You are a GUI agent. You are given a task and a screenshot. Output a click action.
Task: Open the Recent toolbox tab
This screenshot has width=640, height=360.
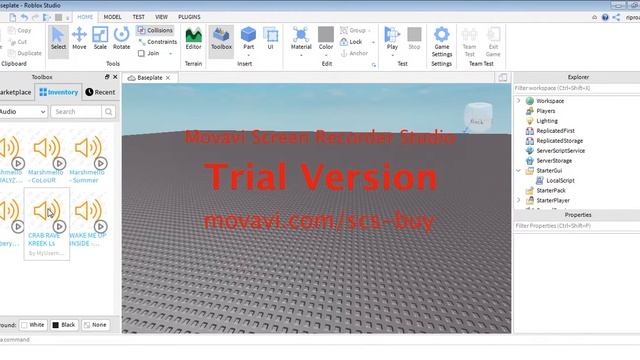100,92
